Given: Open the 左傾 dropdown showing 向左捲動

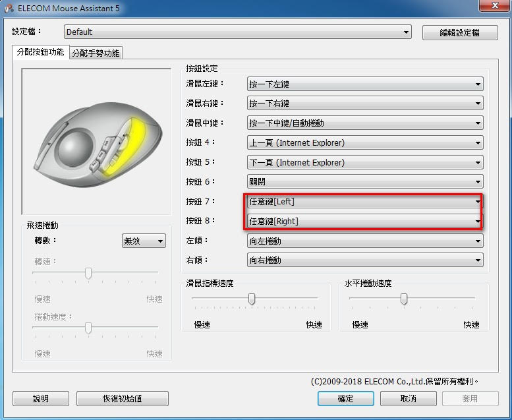Looking at the screenshot, I should click(x=365, y=241).
